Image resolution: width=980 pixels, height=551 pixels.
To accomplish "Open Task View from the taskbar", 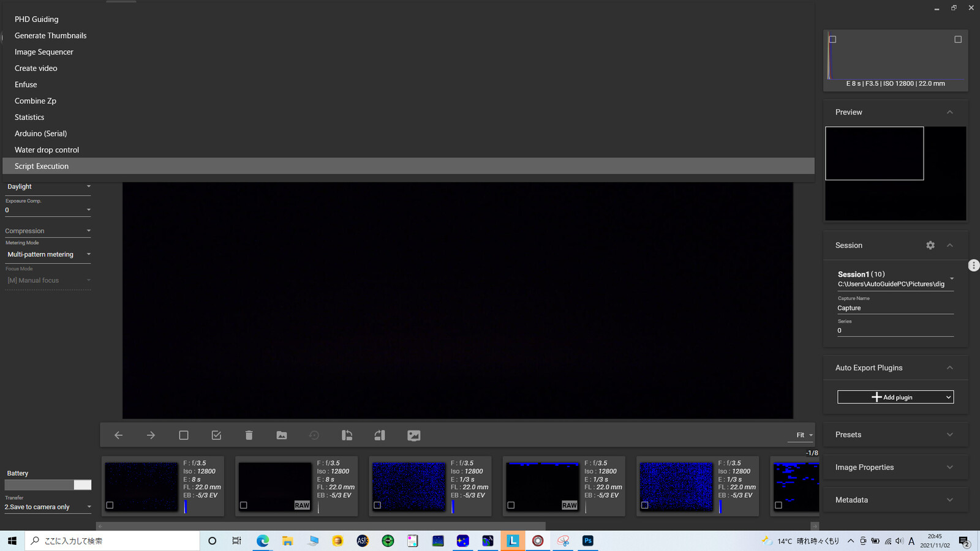I will tap(236, 541).
